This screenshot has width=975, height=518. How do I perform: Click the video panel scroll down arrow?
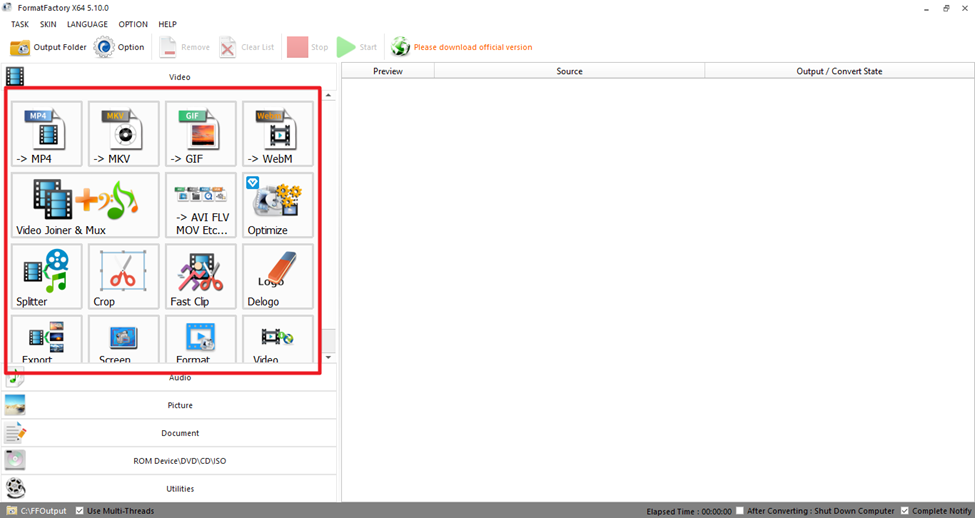click(328, 358)
